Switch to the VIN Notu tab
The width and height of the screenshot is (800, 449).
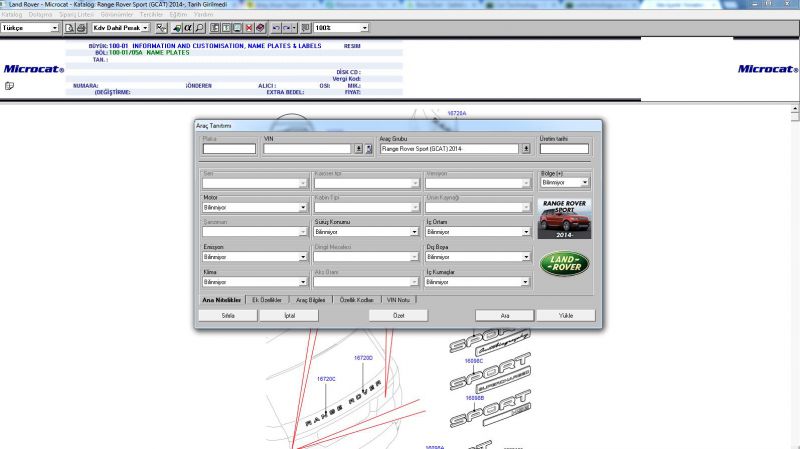point(398,300)
